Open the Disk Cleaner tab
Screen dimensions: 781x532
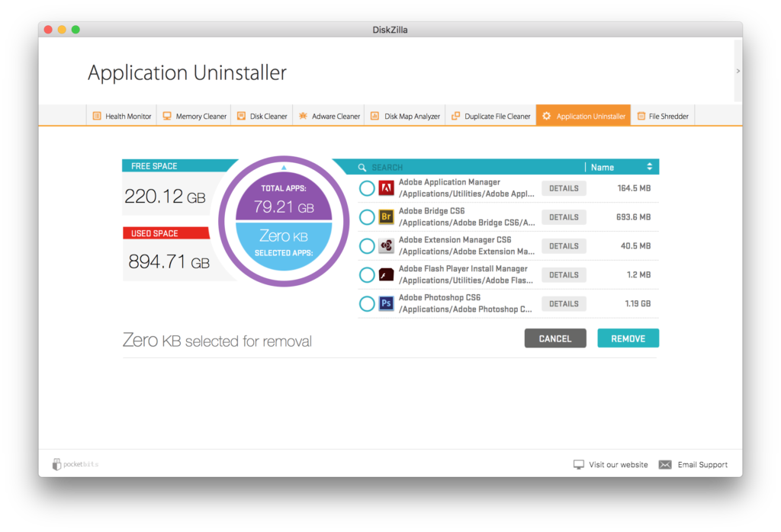(x=262, y=116)
